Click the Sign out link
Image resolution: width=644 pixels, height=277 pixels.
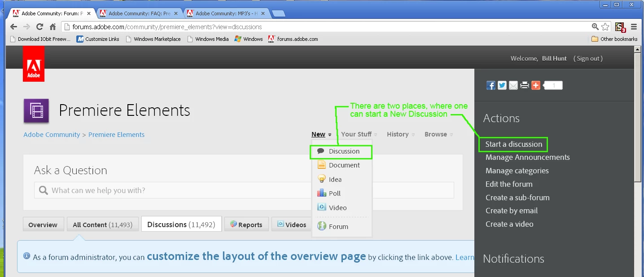(x=588, y=58)
